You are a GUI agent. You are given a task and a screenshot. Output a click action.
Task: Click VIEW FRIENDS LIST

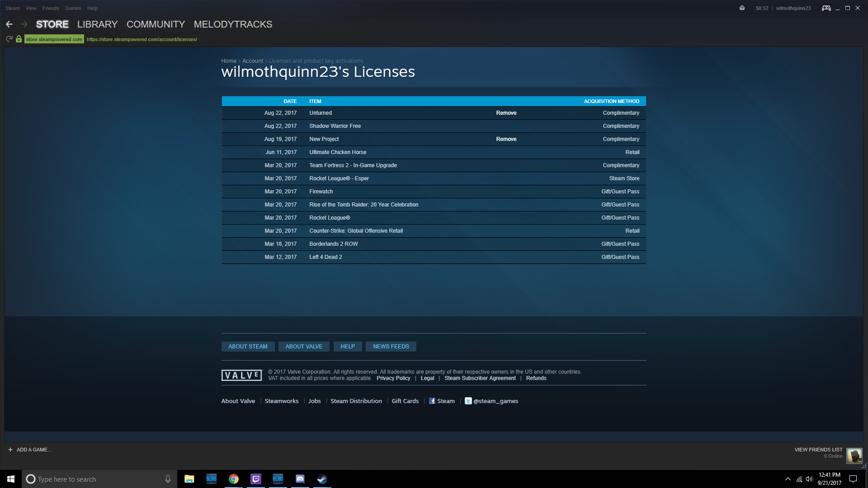[818, 450]
